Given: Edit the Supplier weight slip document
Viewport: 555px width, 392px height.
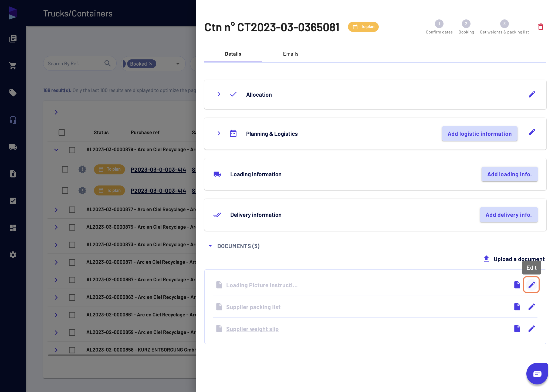Looking at the screenshot, I should tap(532, 329).
